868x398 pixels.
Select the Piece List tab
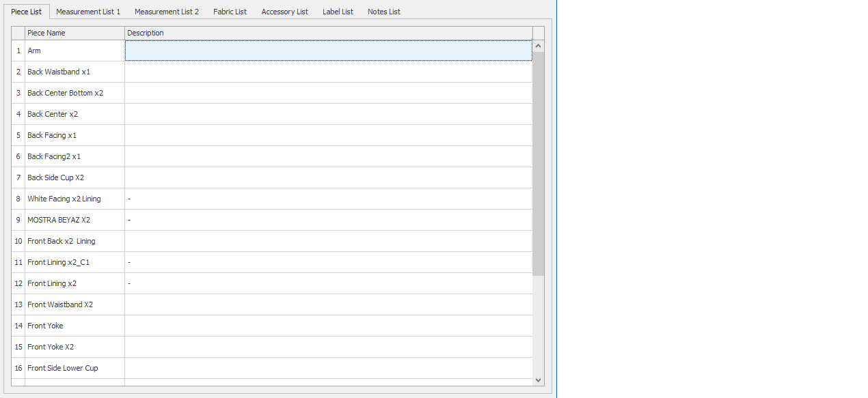pos(26,12)
